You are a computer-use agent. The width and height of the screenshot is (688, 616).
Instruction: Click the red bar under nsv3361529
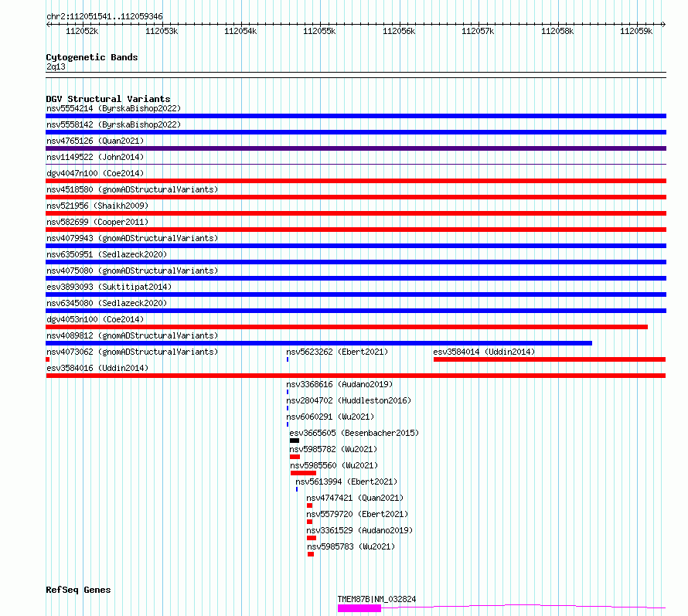coord(312,538)
